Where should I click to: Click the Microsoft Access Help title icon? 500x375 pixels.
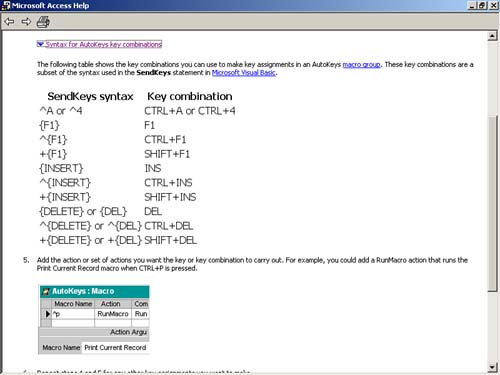click(x=6, y=6)
